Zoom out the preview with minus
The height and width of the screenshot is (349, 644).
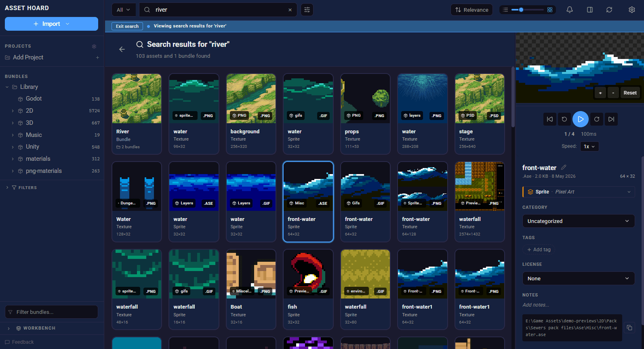pyautogui.click(x=613, y=93)
